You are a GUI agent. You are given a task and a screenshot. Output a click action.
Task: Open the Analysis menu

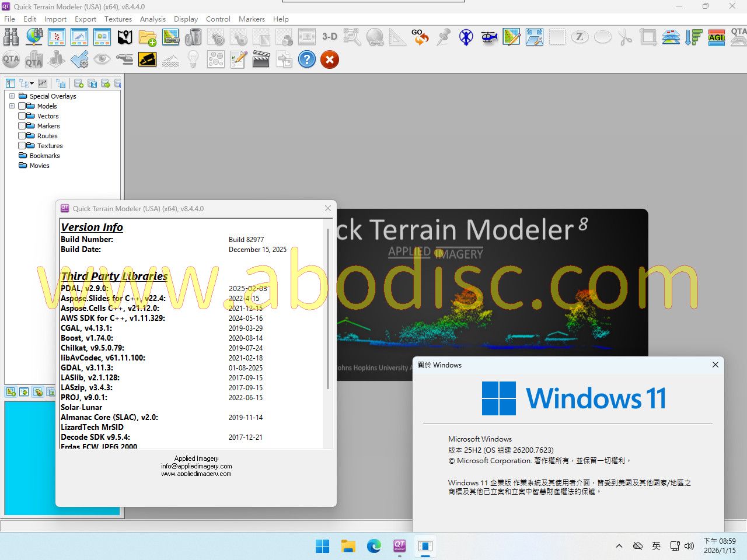coord(152,19)
